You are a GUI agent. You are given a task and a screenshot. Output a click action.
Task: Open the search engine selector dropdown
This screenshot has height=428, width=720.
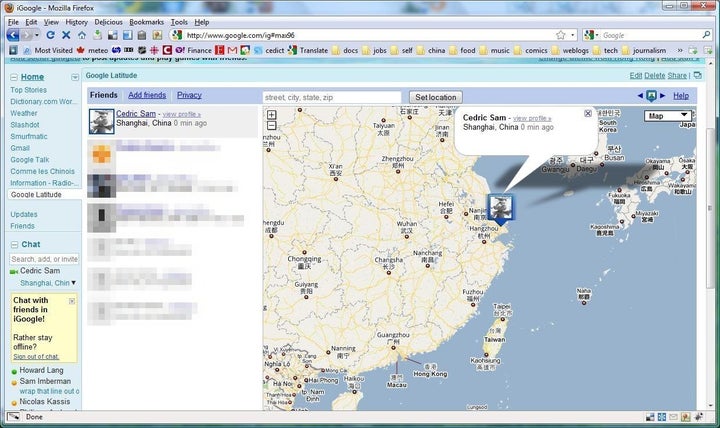591,35
